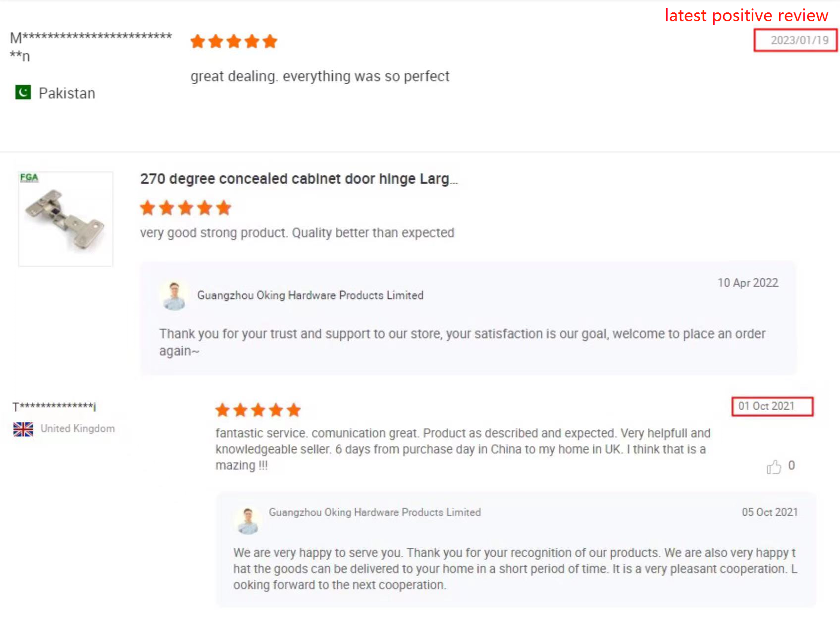Click Guangzhou Oking seller name in first reply
Viewport: 840px width, 634px height.
pyautogui.click(x=310, y=295)
